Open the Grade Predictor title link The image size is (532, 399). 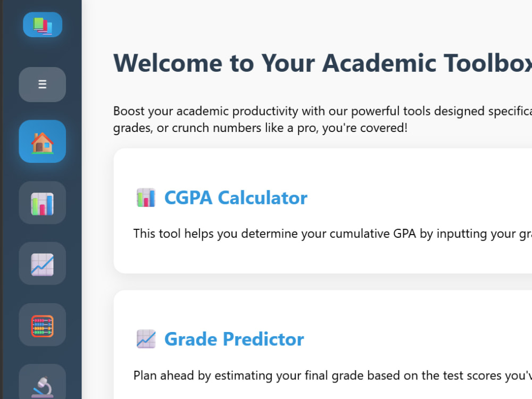234,339
